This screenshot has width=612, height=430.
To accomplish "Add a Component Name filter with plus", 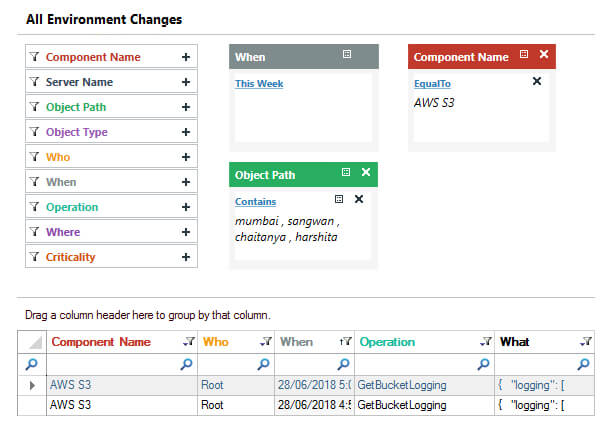I will pyautogui.click(x=186, y=57).
